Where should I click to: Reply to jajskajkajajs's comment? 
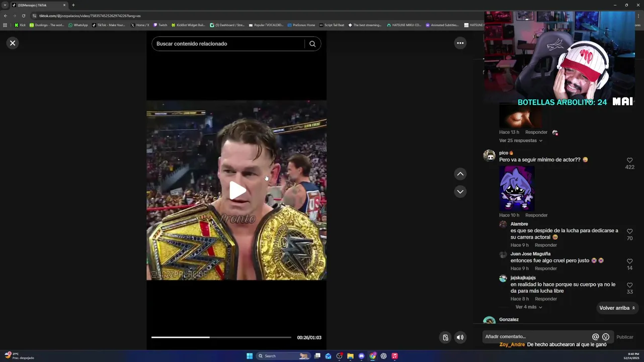[546, 299]
